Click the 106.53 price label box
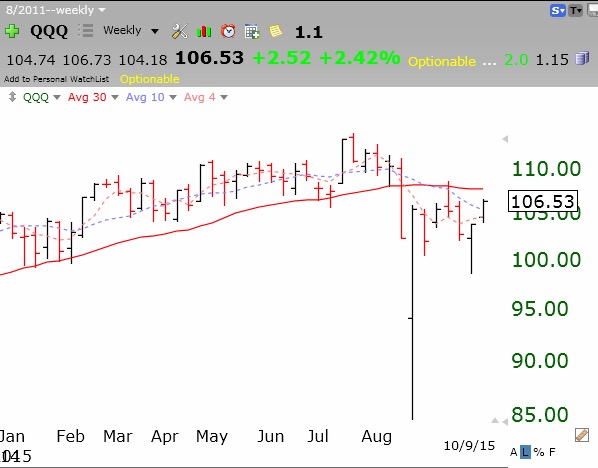This screenshot has width=598, height=468. click(x=543, y=201)
